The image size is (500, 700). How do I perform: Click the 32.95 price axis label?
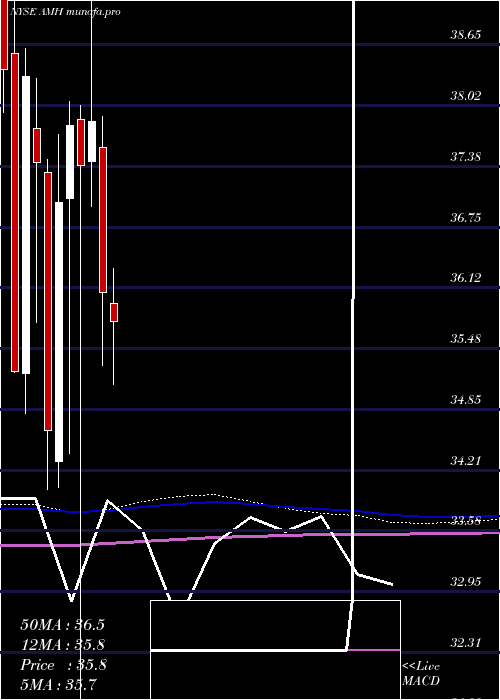pyautogui.click(x=466, y=582)
